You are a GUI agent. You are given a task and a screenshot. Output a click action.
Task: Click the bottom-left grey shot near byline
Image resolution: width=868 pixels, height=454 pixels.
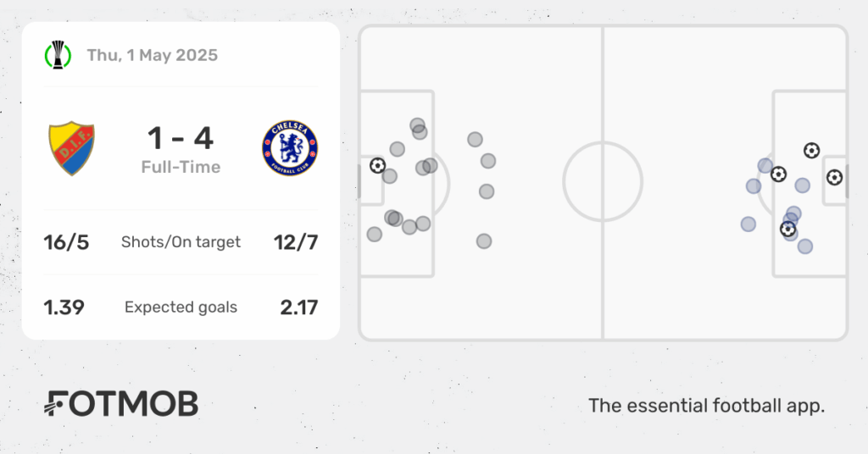[374, 235]
